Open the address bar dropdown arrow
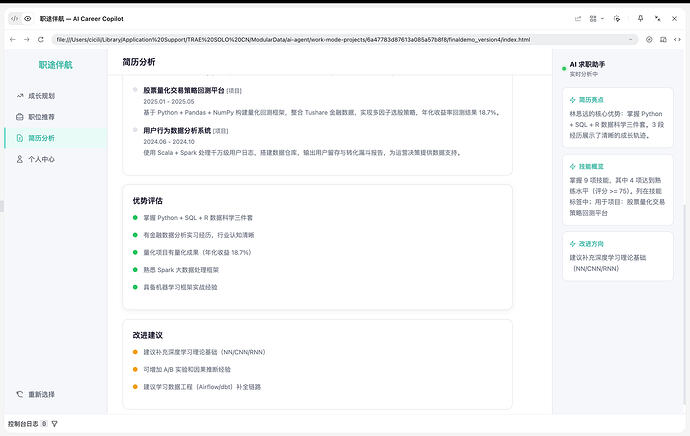Image resolution: width=690 pixels, height=436 pixels. [x=631, y=40]
